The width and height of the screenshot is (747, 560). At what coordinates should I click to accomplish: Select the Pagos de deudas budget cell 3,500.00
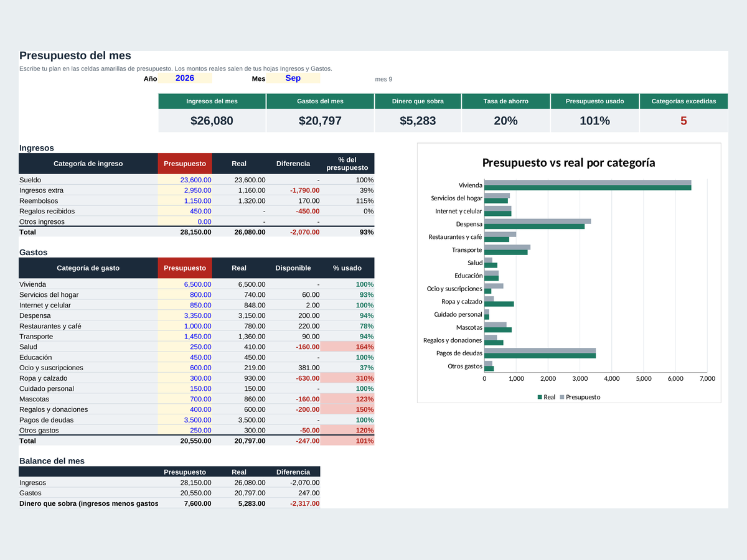[185, 420]
